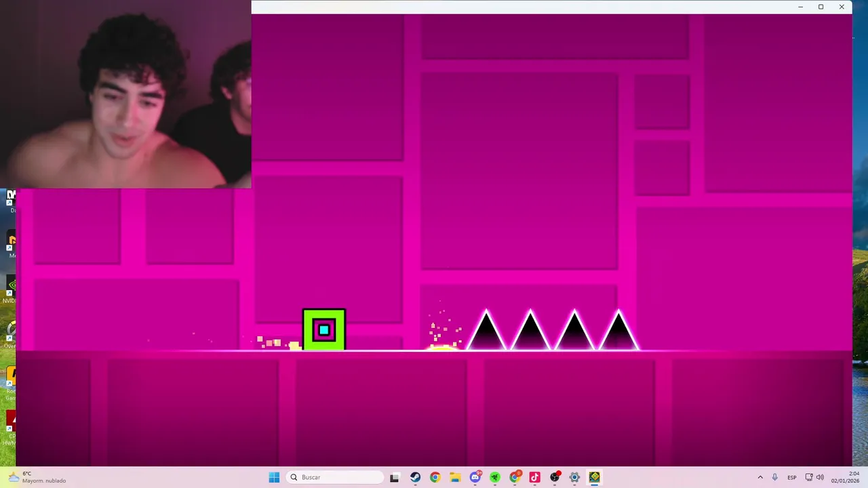Screen dimensions: 868x488
Task: Select the CPUID HWMonitor desktop shortcut
Action: pyautogui.click(x=9, y=428)
